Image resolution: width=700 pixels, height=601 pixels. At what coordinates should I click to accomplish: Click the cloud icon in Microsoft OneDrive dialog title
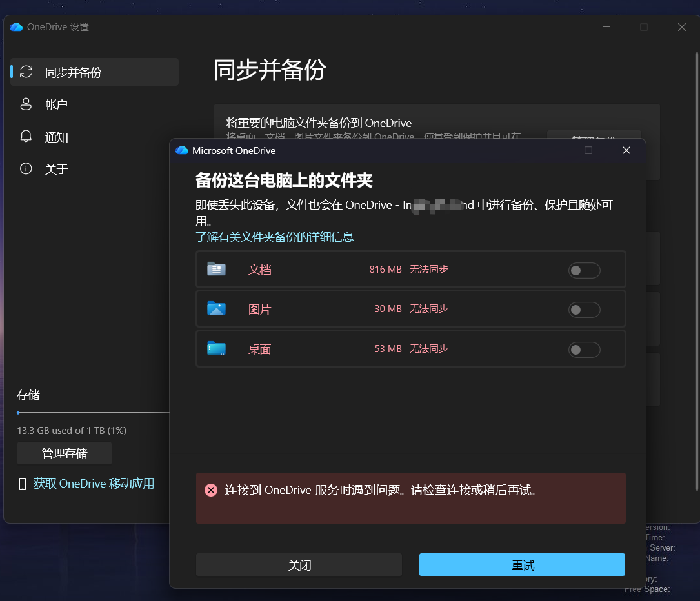point(182,150)
